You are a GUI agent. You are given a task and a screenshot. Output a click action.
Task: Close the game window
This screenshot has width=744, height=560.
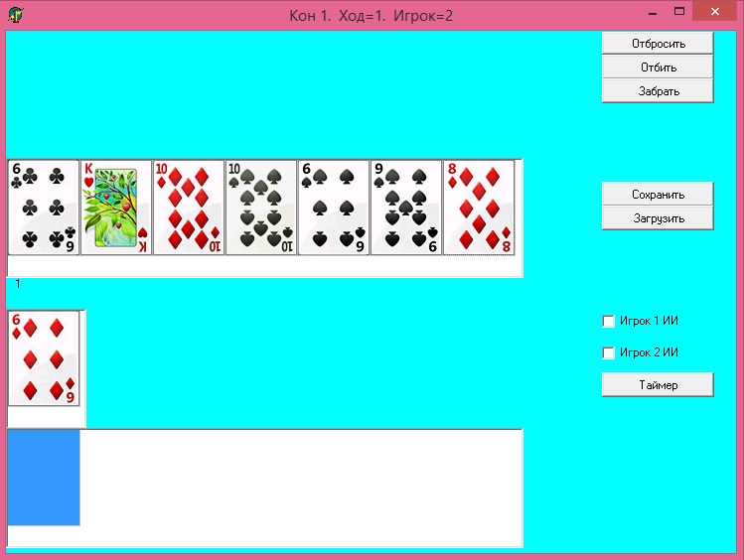click(x=714, y=11)
